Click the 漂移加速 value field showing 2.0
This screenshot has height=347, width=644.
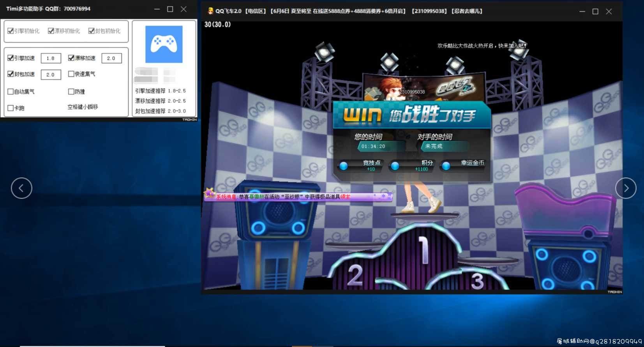tap(112, 58)
